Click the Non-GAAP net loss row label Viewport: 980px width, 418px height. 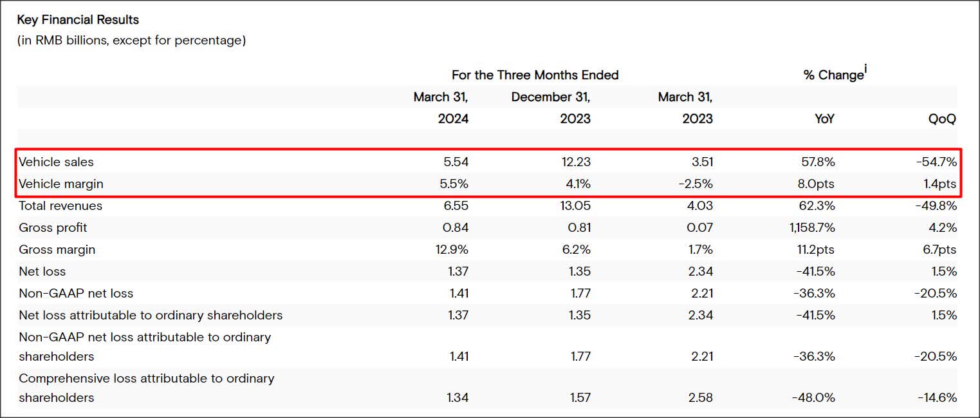click(x=76, y=293)
